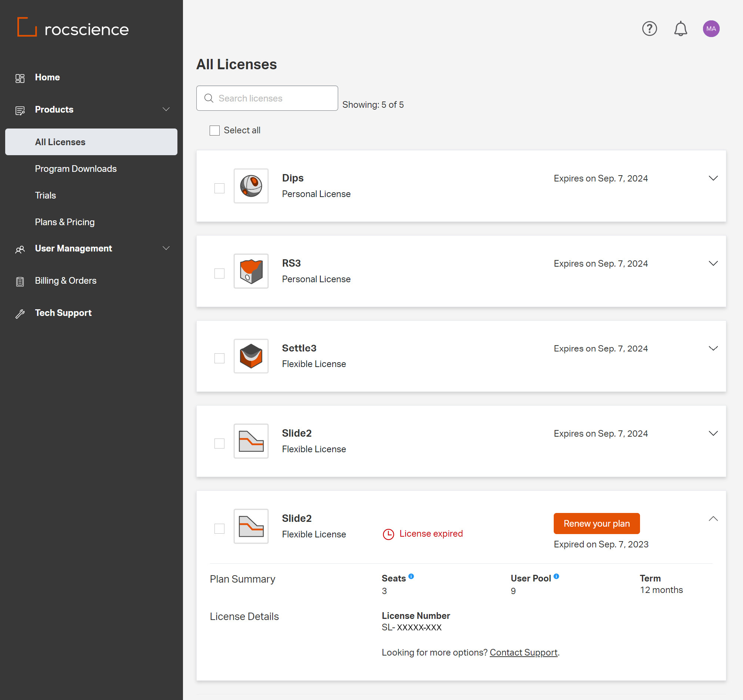Screen dimensions: 743x700
Task: Open Program Downloads
Action: point(76,169)
